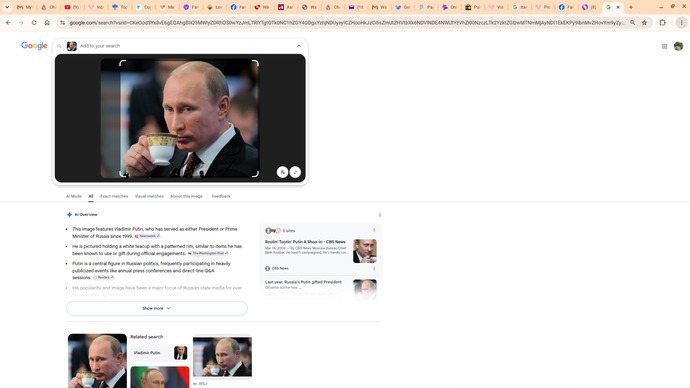Click the CBS News article thumbnail
The image size is (690, 388).
point(365,251)
